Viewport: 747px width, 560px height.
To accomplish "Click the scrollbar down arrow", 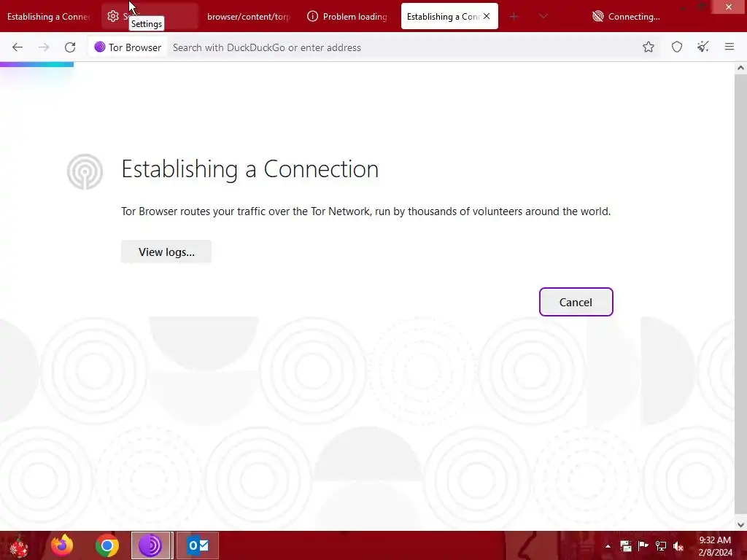I will pyautogui.click(x=740, y=525).
